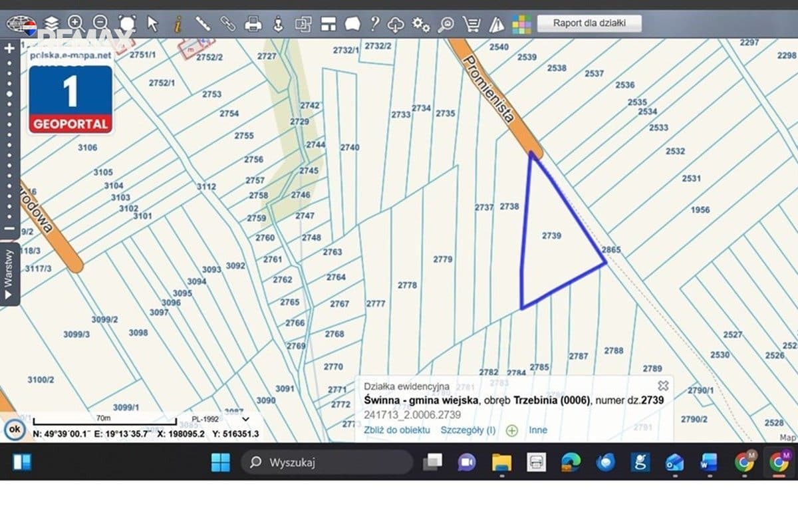Click the zoom in magnifier tool
The image size is (798, 532).
tap(76, 24)
